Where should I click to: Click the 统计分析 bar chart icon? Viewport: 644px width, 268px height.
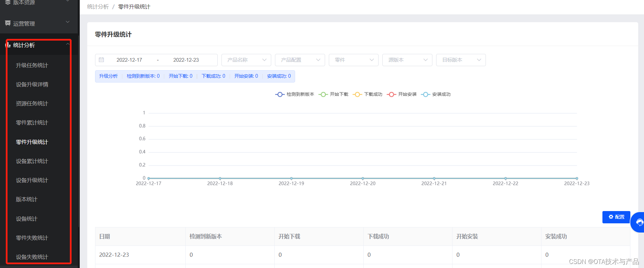[8, 45]
